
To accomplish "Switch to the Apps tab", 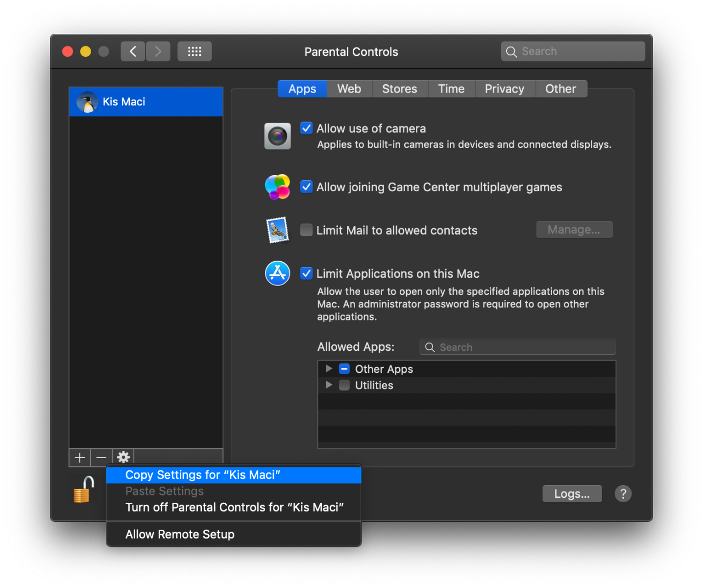I will point(302,89).
